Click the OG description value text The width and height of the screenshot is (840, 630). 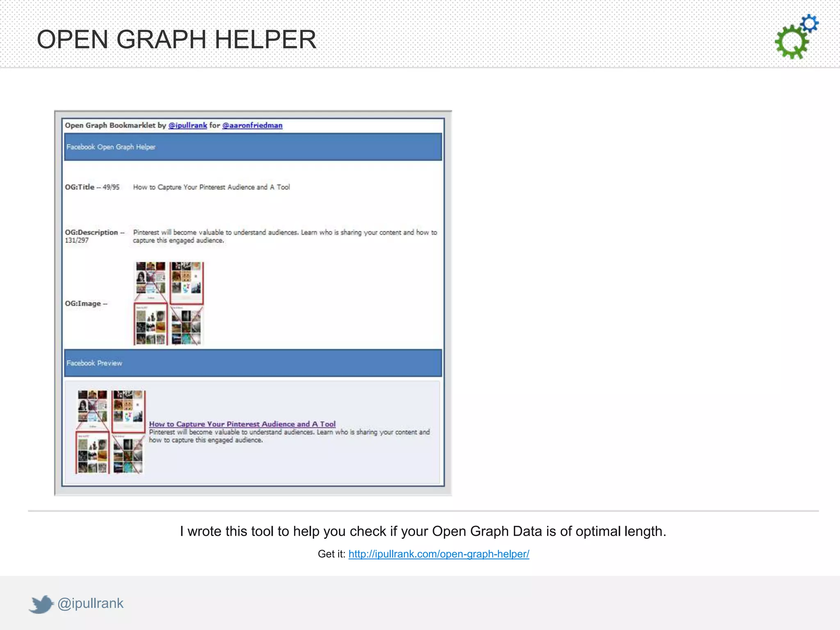[285, 236]
